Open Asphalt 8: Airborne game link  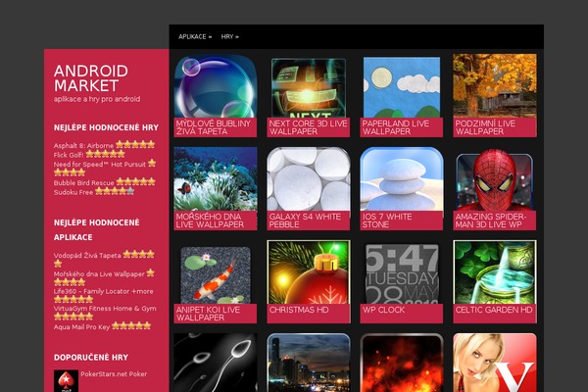coord(83,146)
